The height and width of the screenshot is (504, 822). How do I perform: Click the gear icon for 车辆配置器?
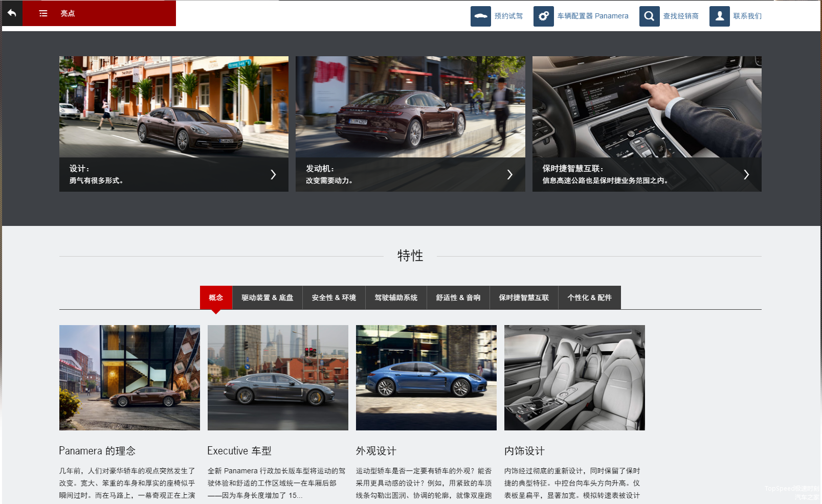tap(543, 16)
